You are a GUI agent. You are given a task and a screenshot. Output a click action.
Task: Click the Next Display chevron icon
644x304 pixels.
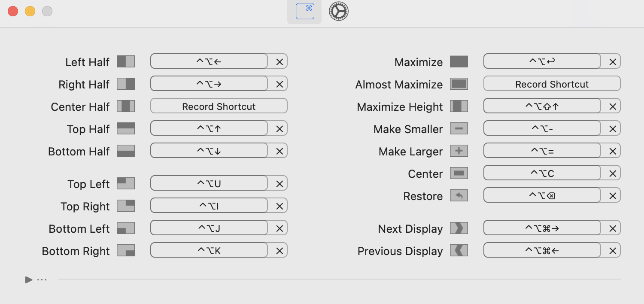point(459,228)
